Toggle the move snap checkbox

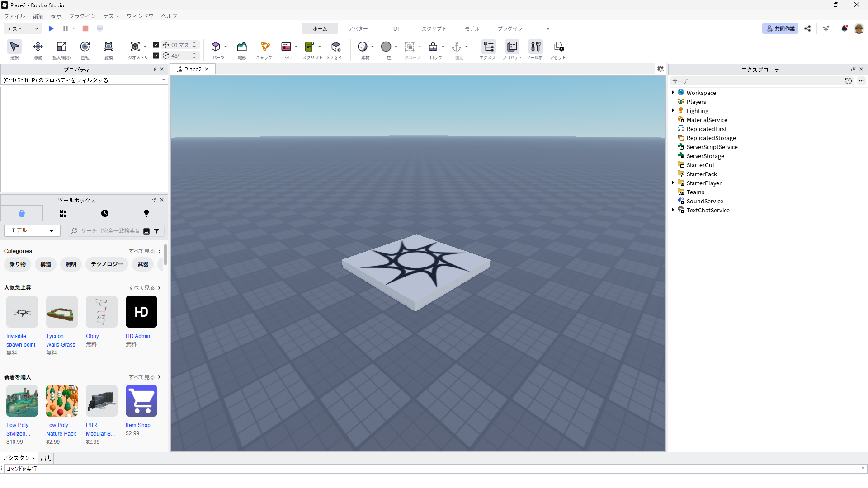[x=156, y=45]
